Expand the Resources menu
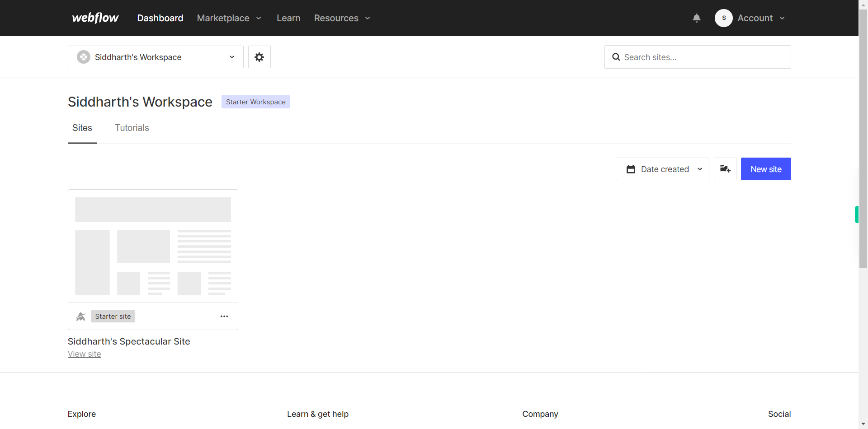The image size is (868, 429). pyautogui.click(x=342, y=18)
